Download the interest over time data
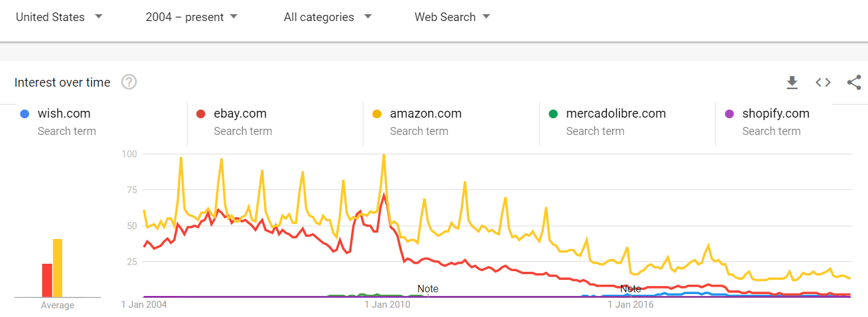868x317 pixels. point(792,82)
